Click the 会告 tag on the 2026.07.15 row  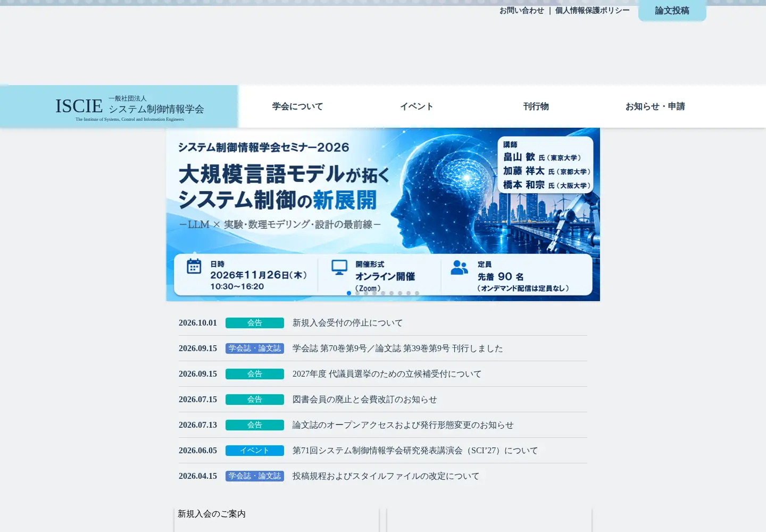[255, 400]
